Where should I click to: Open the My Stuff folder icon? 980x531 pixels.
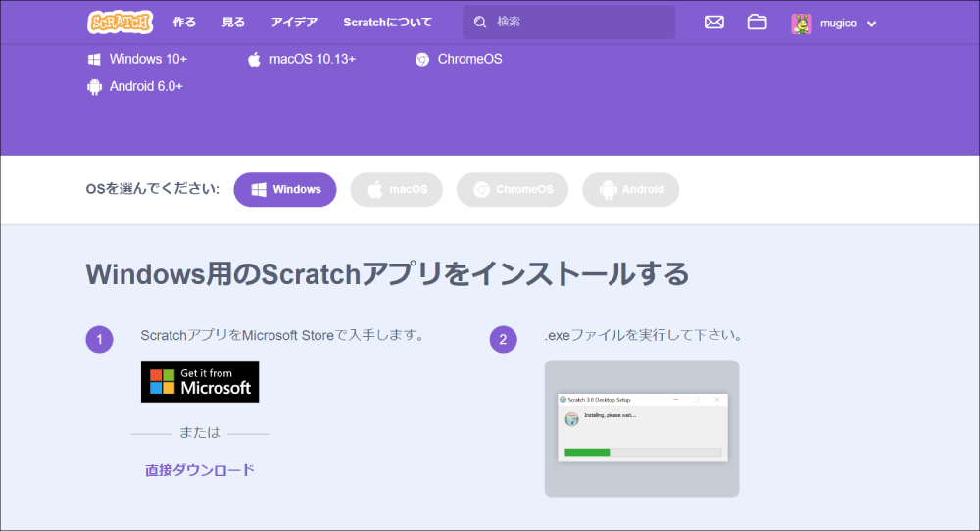(757, 22)
